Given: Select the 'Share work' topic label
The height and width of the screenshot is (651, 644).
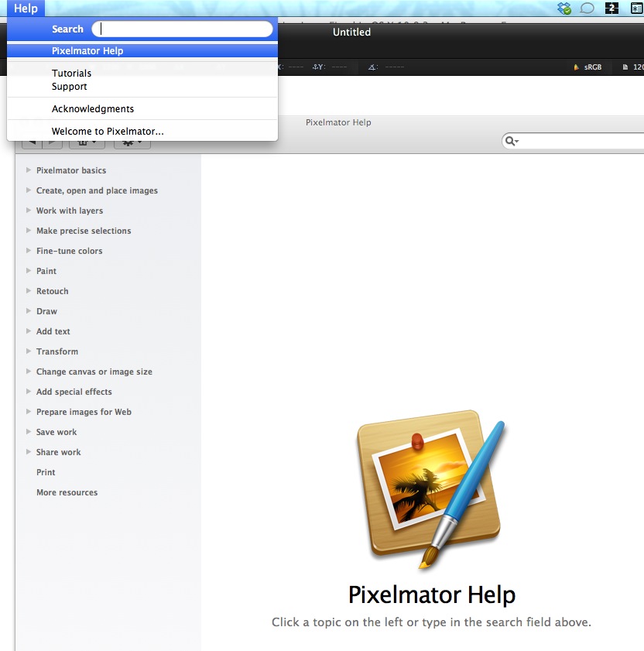Looking at the screenshot, I should click(x=58, y=452).
